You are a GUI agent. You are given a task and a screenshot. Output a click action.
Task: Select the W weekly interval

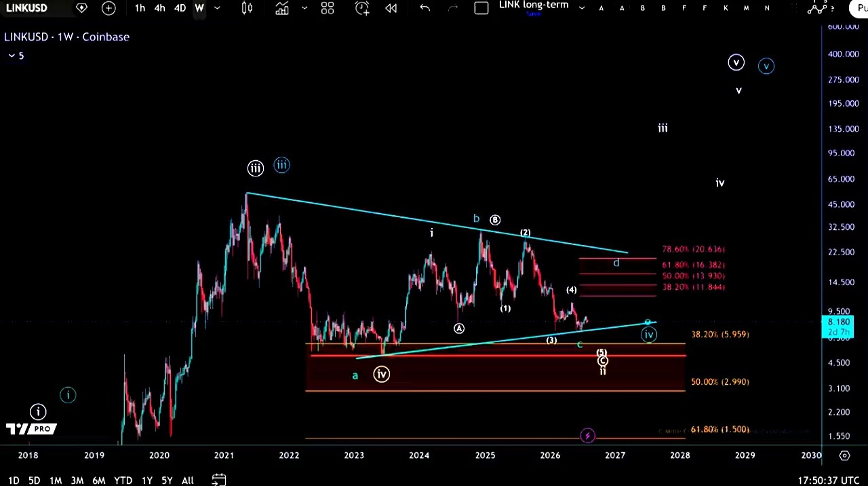[199, 8]
